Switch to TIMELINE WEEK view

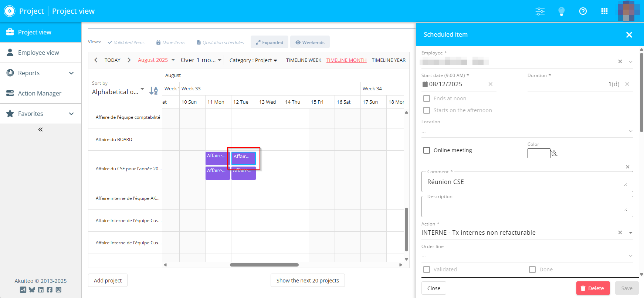pyautogui.click(x=303, y=60)
